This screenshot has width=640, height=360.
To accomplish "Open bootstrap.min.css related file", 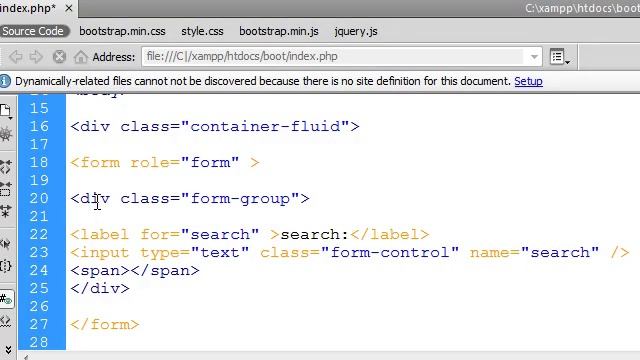I will (x=122, y=31).
